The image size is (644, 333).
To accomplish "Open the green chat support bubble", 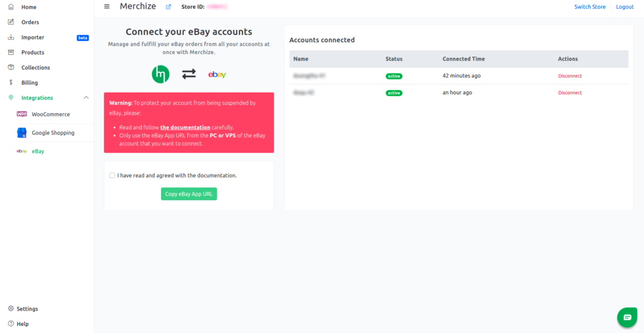I will point(627,317).
